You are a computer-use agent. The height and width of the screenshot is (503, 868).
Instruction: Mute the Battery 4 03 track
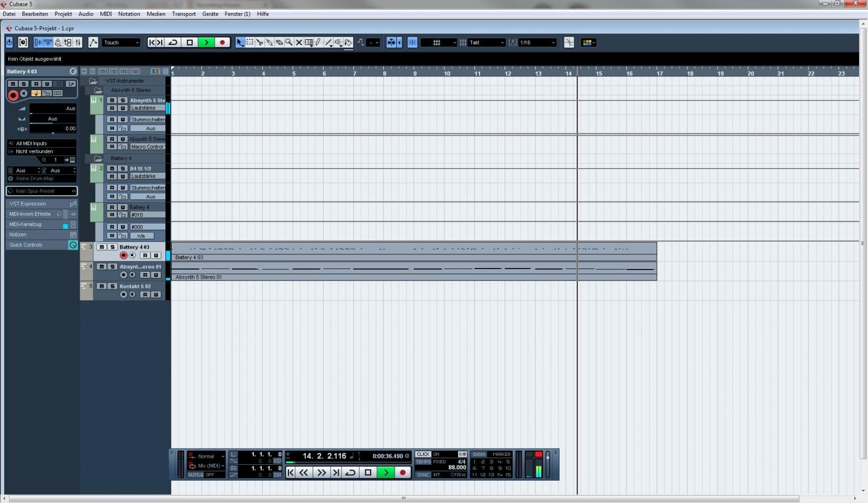102,247
